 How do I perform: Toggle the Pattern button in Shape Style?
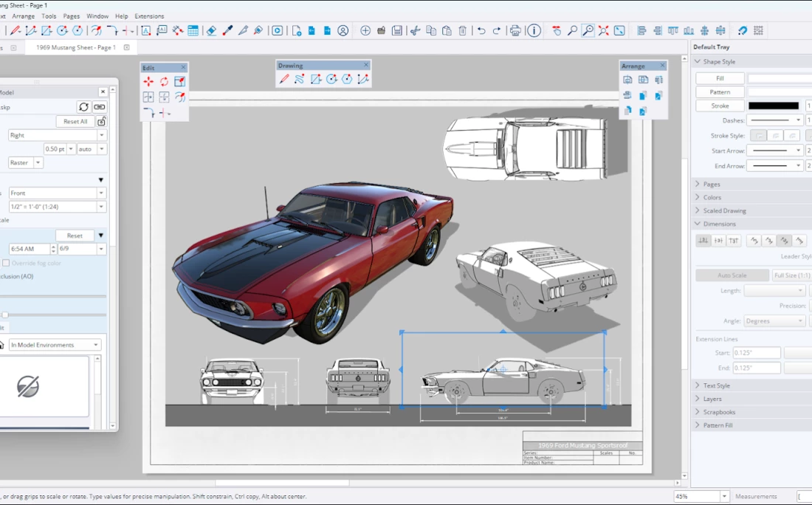[x=720, y=92]
